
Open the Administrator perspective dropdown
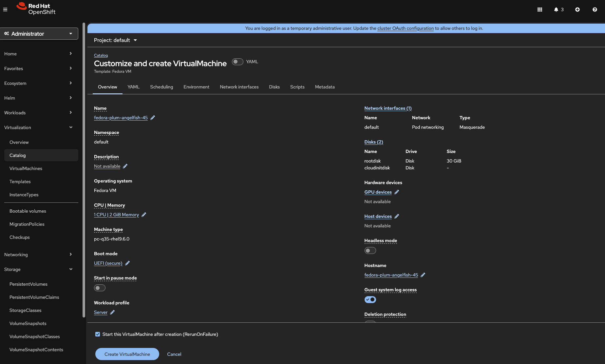click(39, 34)
